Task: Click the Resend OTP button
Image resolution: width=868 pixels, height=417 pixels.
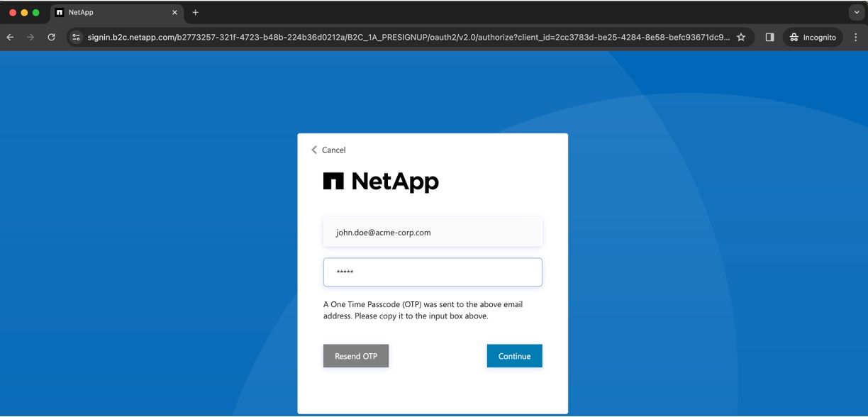Action: click(356, 356)
